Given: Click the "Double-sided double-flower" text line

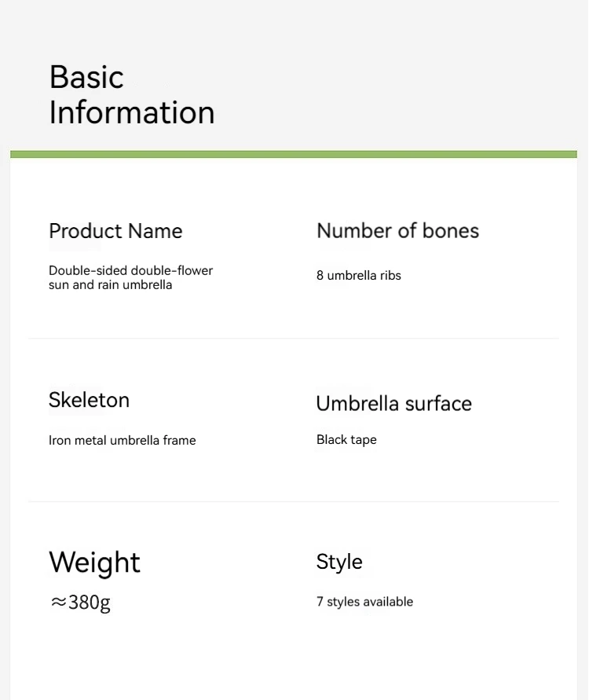Looking at the screenshot, I should pyautogui.click(x=130, y=270).
